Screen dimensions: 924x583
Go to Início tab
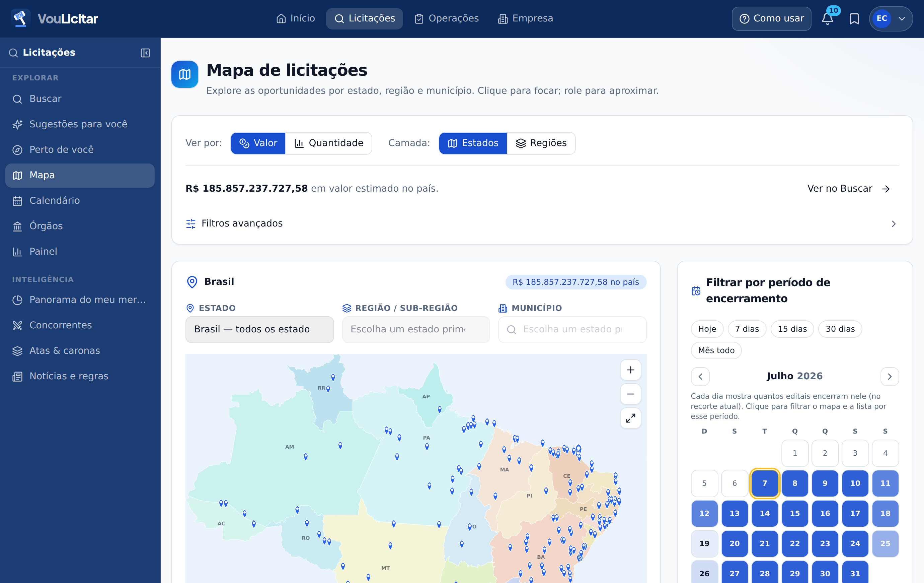296,18
